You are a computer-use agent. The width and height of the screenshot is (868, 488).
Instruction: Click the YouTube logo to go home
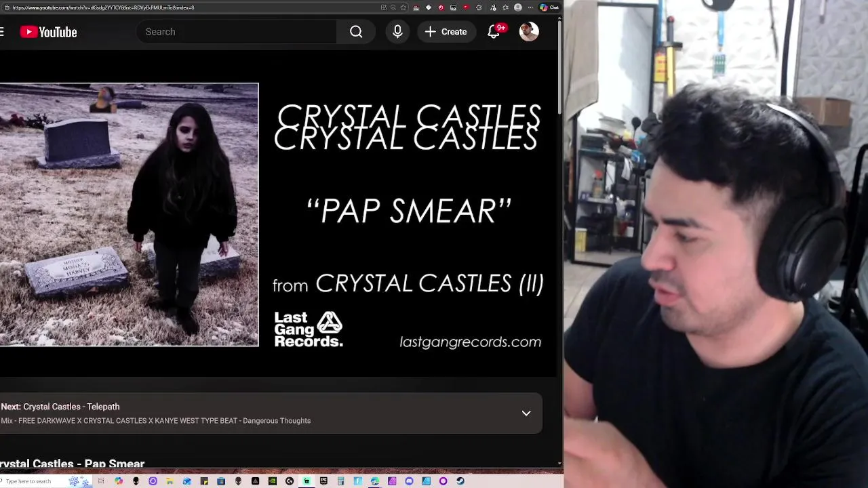(x=48, y=32)
